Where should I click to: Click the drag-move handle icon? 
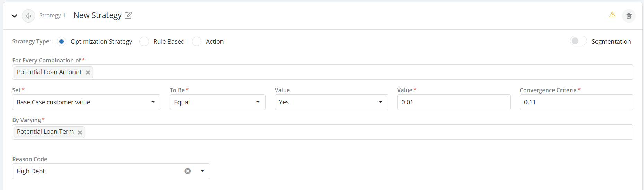28,16
